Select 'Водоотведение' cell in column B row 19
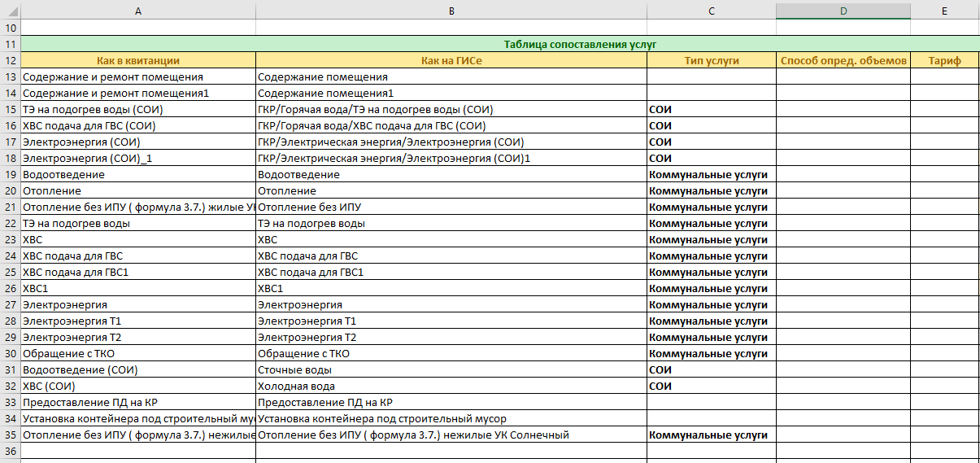980x463 pixels. point(451,174)
